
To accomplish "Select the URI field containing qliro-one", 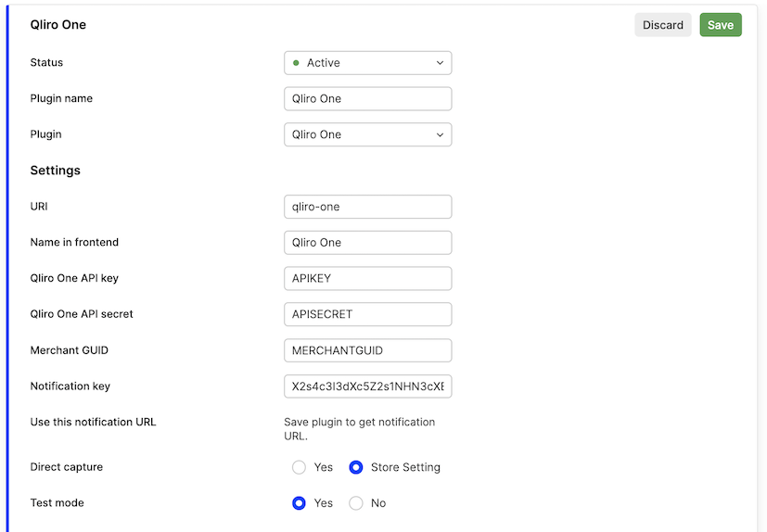I will 367,207.
